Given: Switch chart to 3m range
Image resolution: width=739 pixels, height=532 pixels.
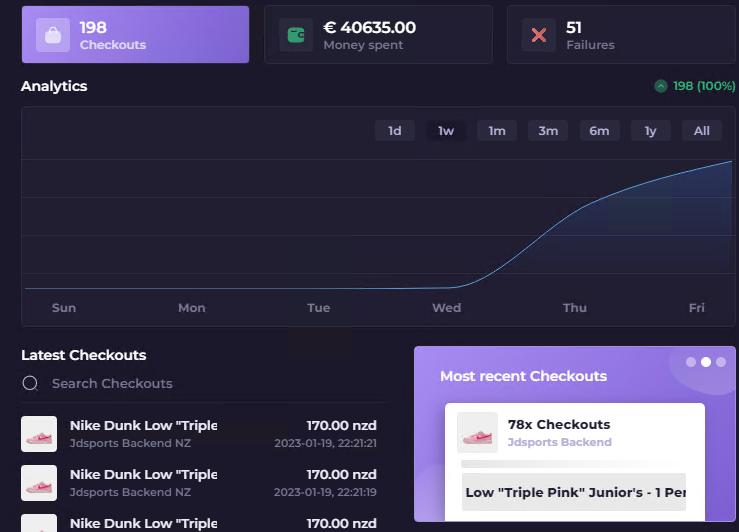Looking at the screenshot, I should (548, 131).
